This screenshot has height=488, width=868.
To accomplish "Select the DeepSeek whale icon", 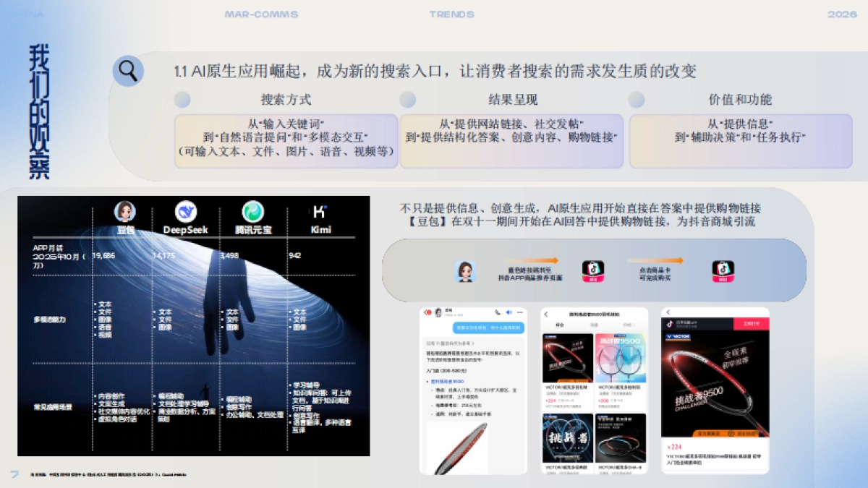I will coord(187,212).
